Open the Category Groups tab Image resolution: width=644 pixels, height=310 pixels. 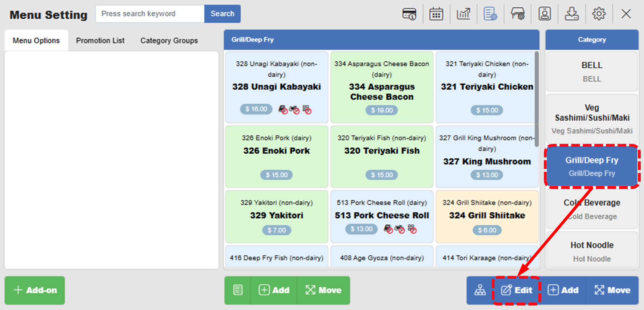coord(169,40)
